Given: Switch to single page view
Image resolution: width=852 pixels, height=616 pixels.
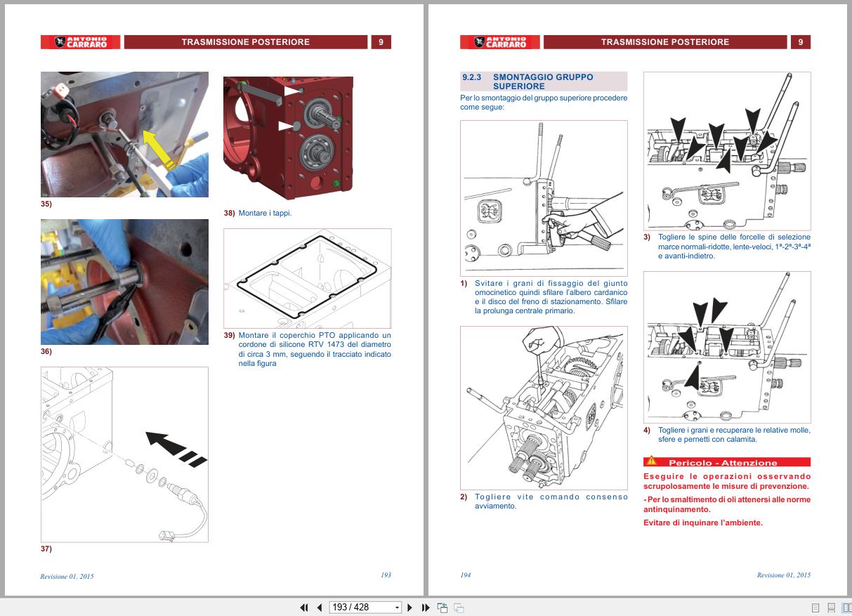Looking at the screenshot, I should (x=815, y=608).
